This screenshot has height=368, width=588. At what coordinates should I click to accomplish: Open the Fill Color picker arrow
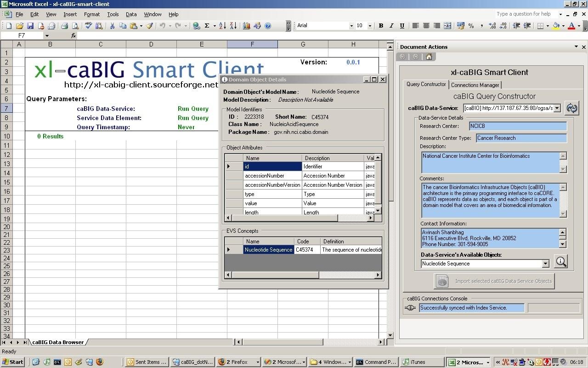tap(563, 26)
